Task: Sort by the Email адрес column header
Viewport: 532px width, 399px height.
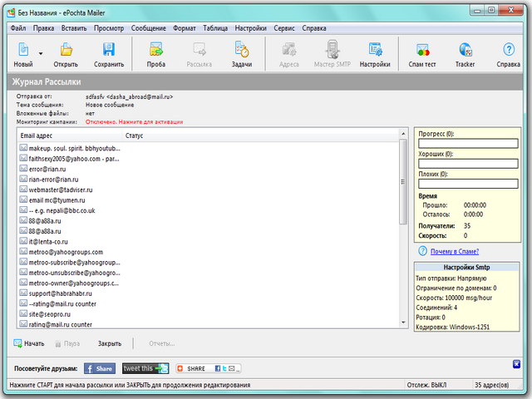Action: 70,135
